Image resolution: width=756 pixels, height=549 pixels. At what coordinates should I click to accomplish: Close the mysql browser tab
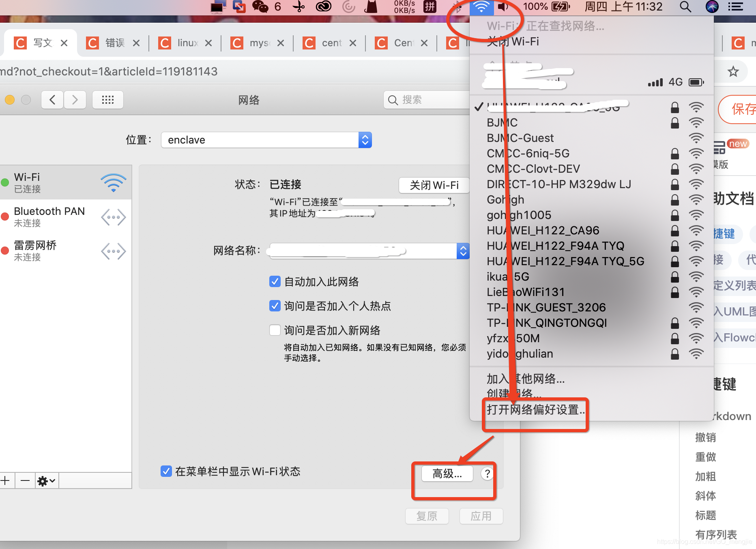coord(281,43)
